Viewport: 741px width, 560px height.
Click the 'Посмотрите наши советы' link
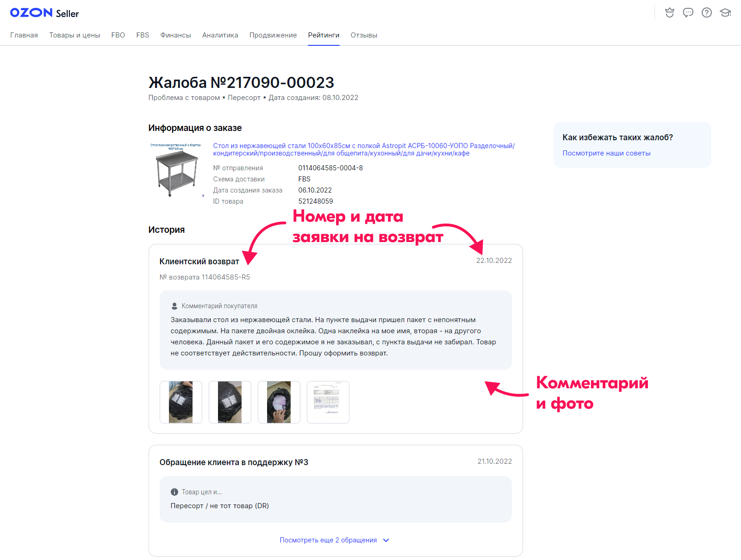tap(606, 153)
